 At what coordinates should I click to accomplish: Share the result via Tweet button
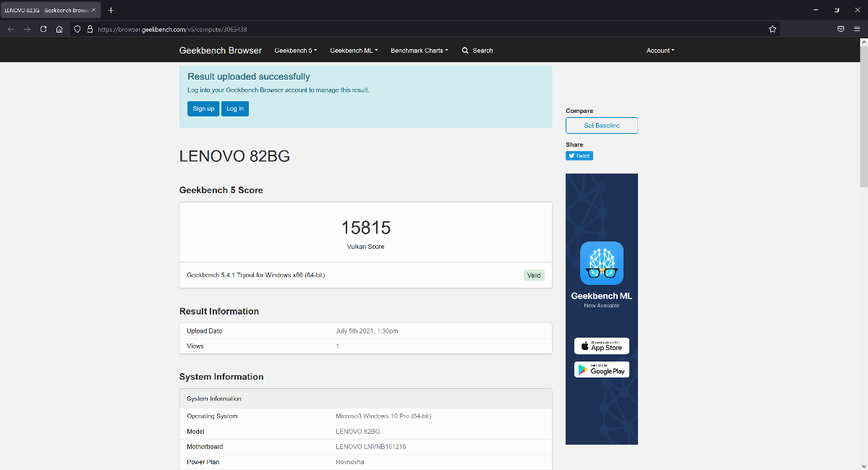tap(579, 155)
